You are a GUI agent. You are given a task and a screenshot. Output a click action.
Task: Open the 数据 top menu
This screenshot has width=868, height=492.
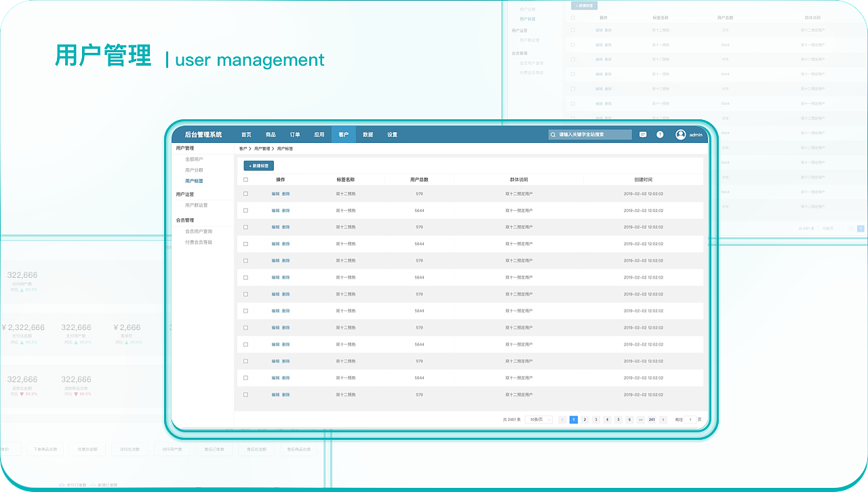tap(368, 135)
